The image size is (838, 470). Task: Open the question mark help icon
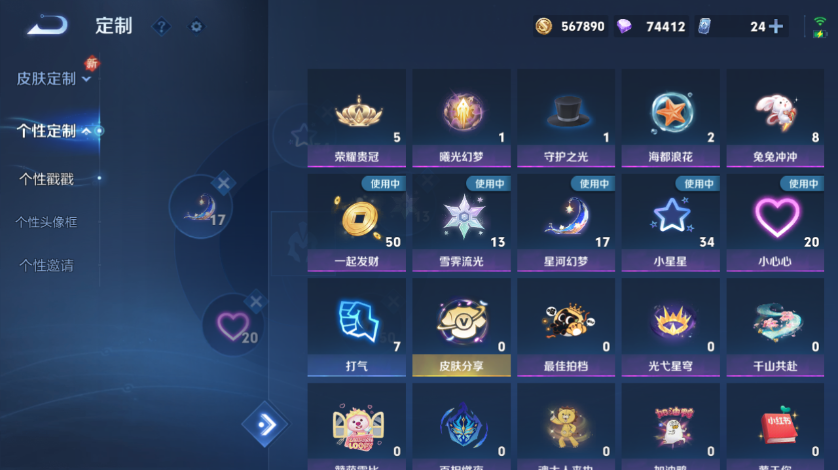tap(161, 26)
